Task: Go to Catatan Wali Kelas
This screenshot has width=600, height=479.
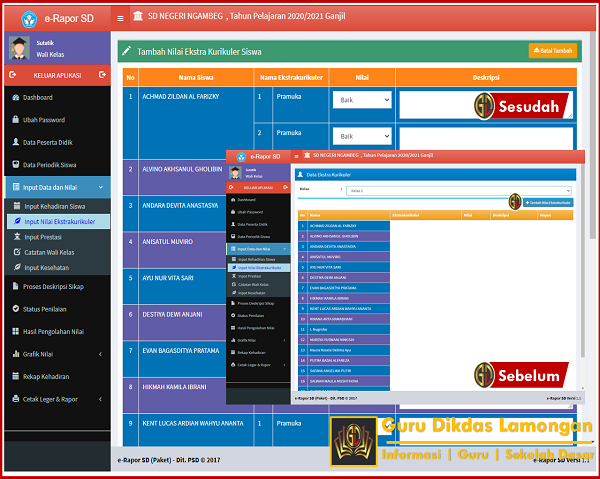Action: click(58, 252)
